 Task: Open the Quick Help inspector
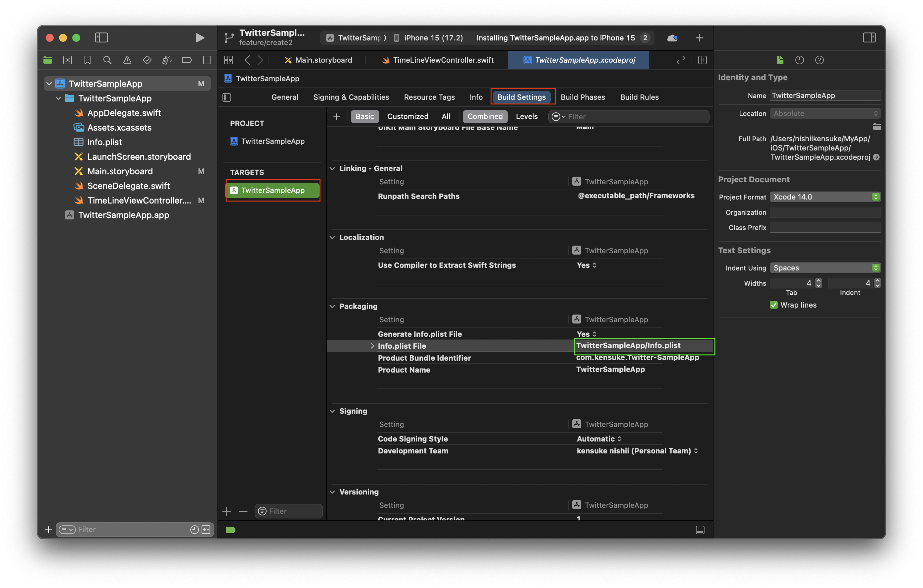tap(820, 60)
